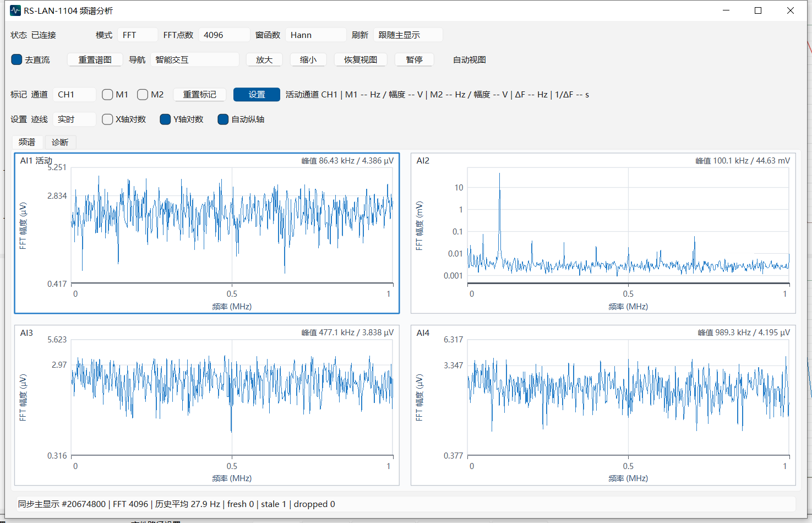Image resolution: width=812 pixels, height=523 pixels.
Task: Open the FFT点数 4096 dropdown
Action: 224,35
